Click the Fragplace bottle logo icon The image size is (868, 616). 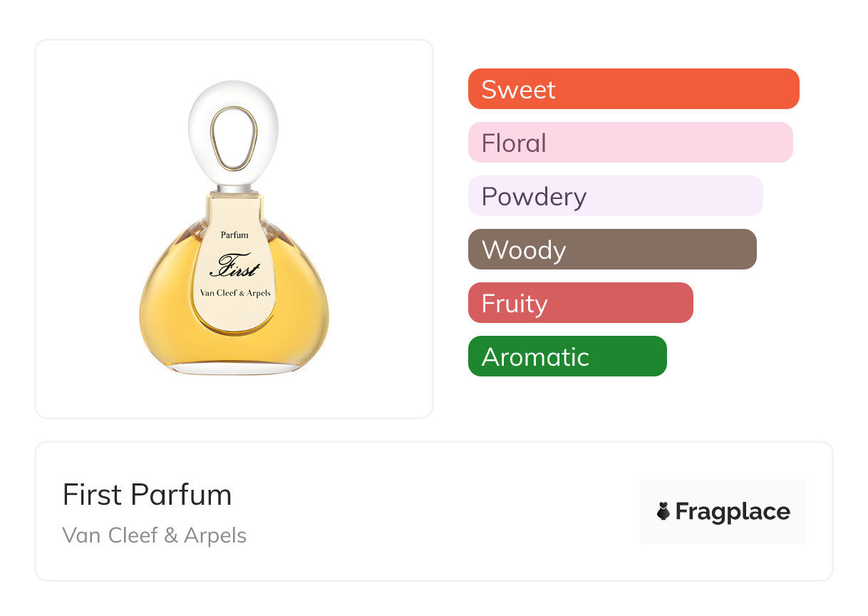(x=663, y=511)
